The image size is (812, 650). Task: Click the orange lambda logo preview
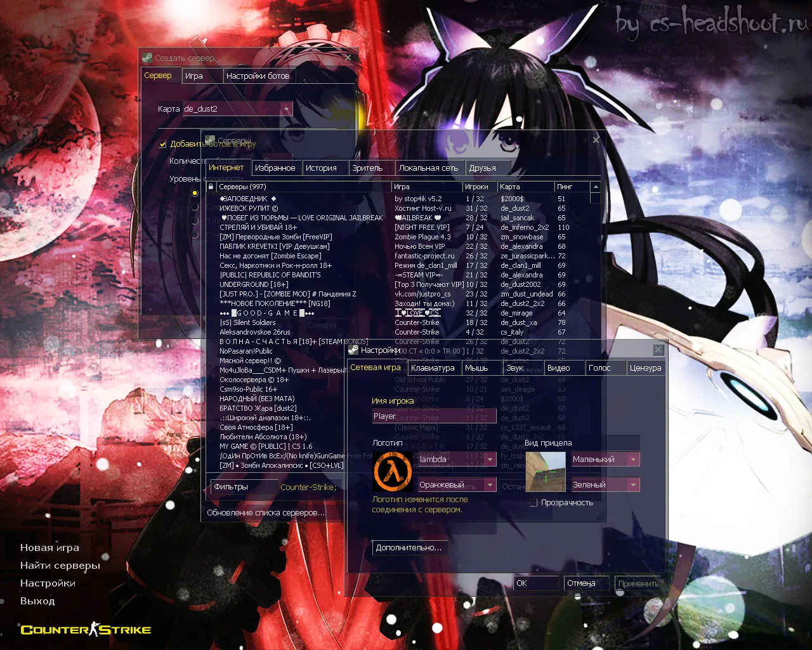tap(392, 472)
